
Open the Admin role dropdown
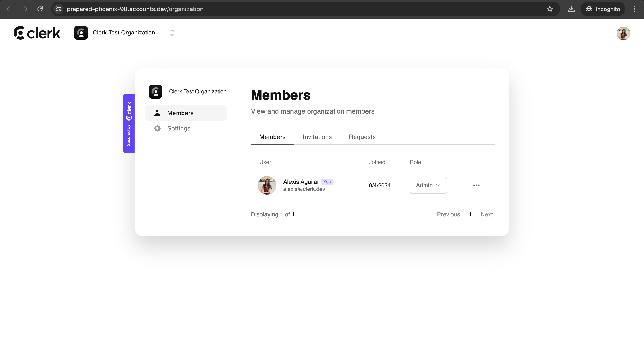coord(428,185)
